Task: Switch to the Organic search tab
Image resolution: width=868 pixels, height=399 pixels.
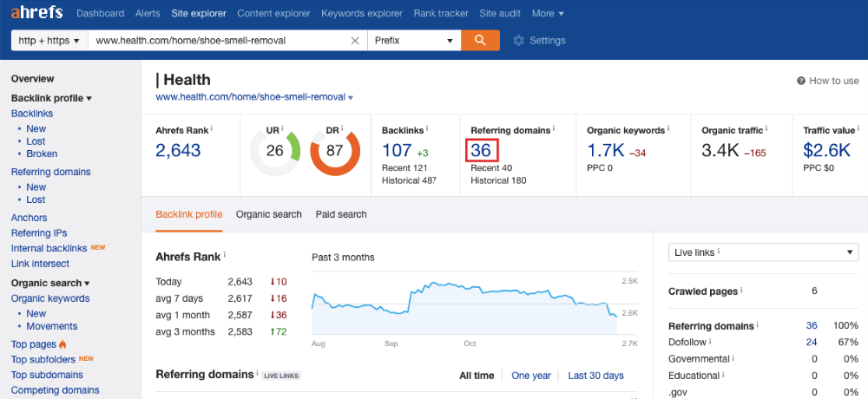Action: (269, 214)
